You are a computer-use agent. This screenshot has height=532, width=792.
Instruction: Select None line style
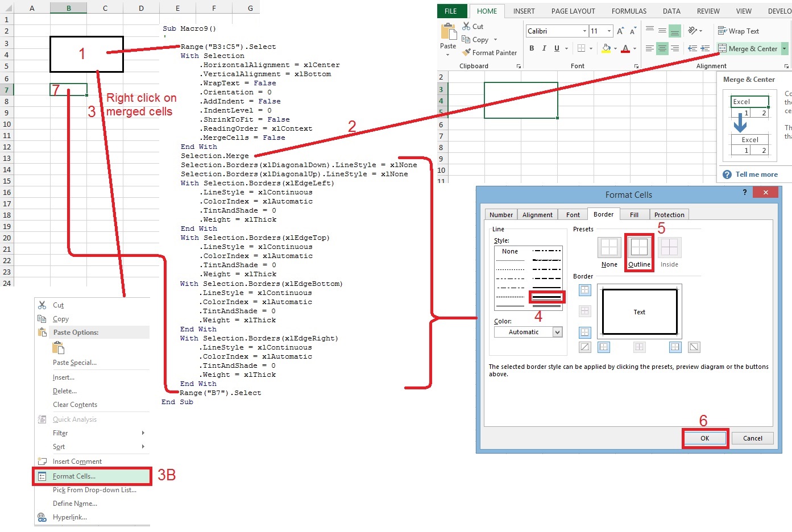[510, 251]
